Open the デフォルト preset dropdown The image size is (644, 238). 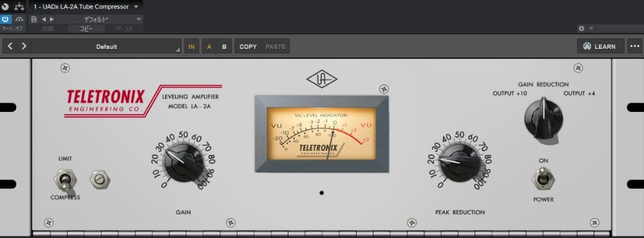[x=99, y=19]
